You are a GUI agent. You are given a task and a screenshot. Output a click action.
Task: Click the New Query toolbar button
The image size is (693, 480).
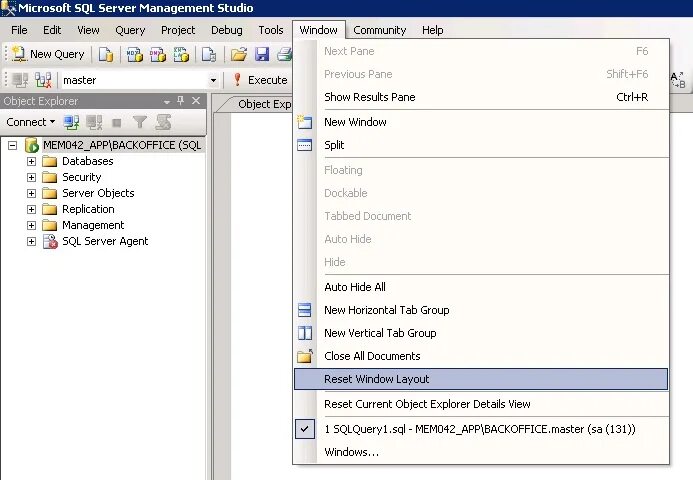[x=49, y=54]
